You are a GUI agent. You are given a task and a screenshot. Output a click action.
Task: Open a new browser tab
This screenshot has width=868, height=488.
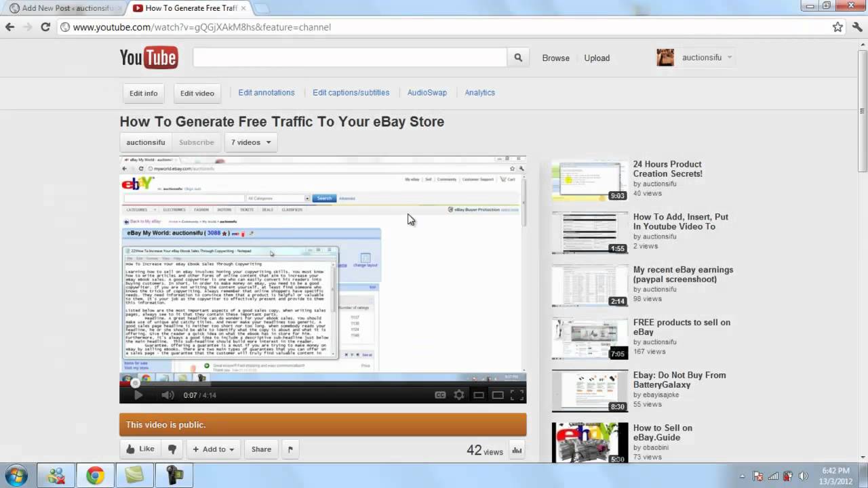click(x=262, y=8)
